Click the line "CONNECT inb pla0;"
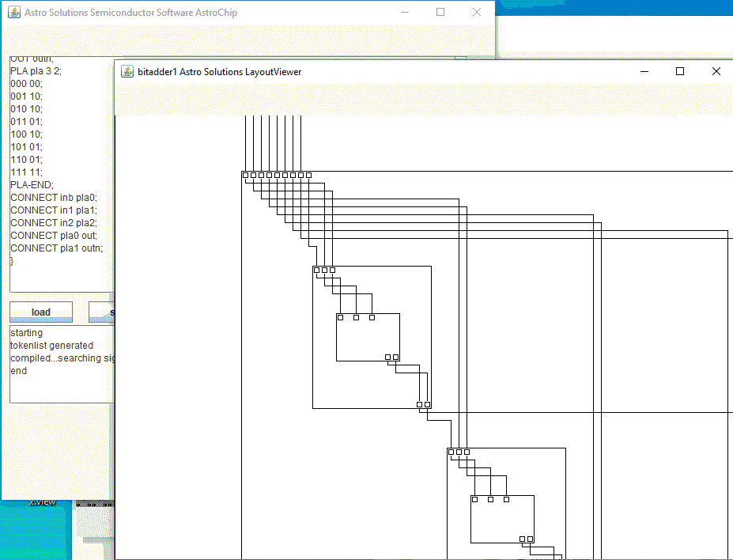The width and height of the screenshot is (733, 560). [54, 197]
